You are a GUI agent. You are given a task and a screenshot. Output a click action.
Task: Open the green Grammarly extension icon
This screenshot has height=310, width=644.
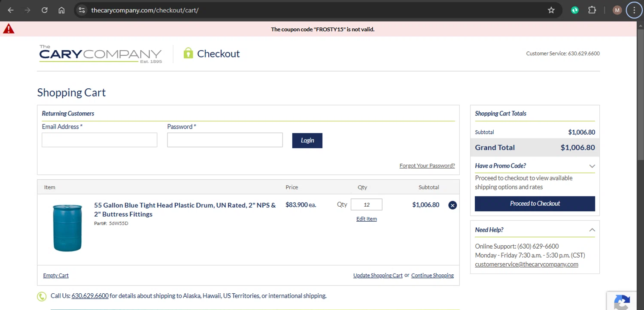(575, 10)
